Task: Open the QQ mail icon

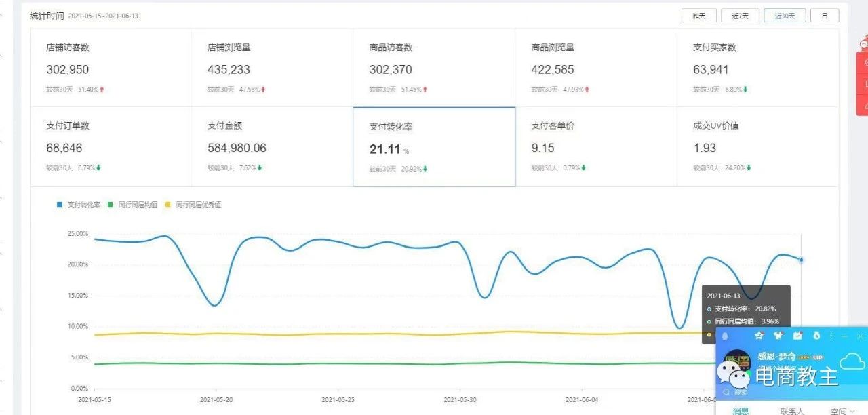Action: [797, 335]
